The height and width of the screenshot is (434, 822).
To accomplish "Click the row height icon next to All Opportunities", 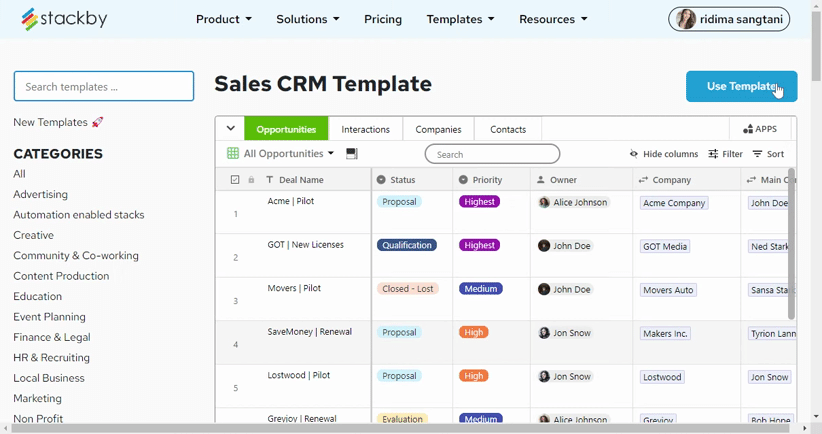I will click(352, 154).
